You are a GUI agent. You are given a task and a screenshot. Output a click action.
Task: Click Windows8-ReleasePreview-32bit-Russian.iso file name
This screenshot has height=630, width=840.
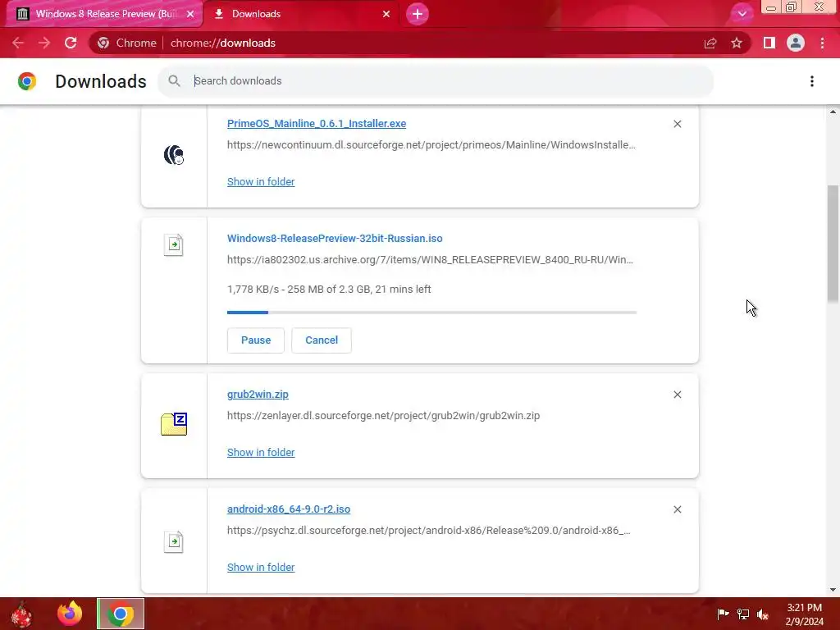click(335, 239)
